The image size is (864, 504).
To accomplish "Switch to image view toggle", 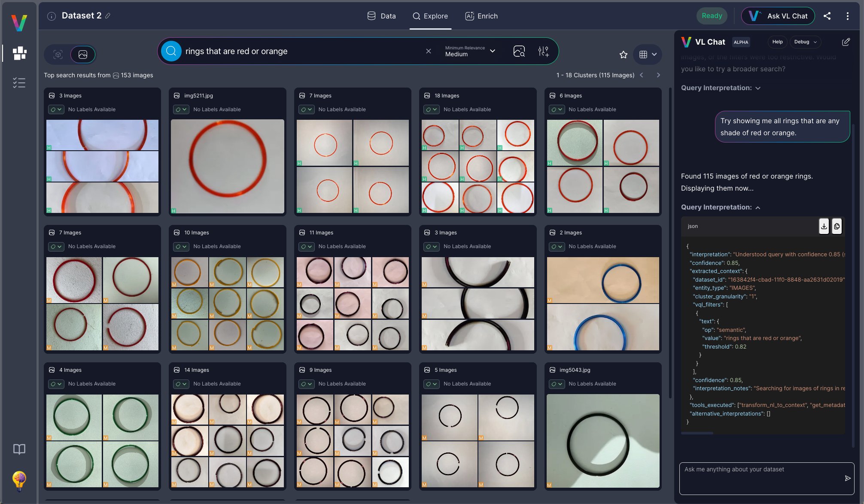I will pyautogui.click(x=83, y=55).
